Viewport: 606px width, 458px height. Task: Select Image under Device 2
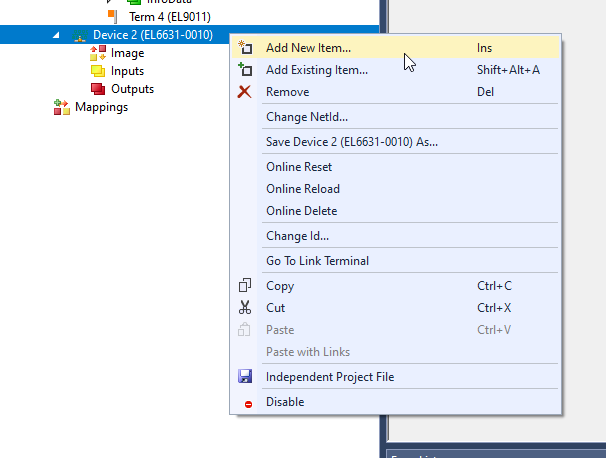tap(127, 53)
